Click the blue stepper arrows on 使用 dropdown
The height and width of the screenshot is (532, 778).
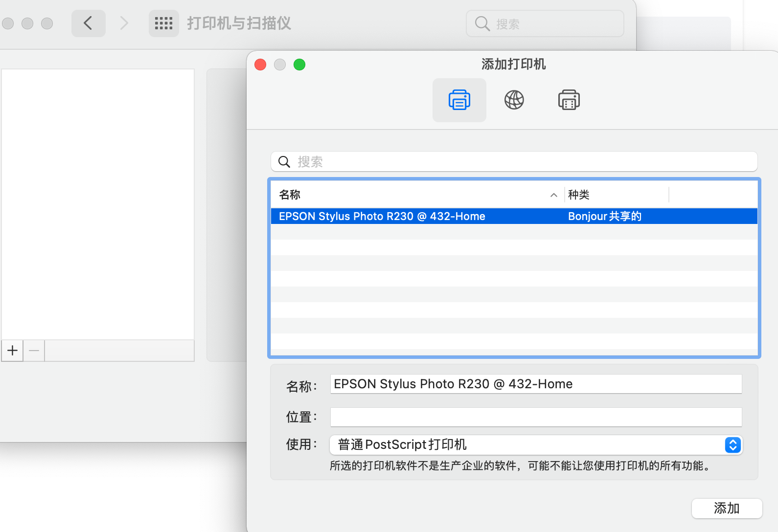[x=732, y=445]
